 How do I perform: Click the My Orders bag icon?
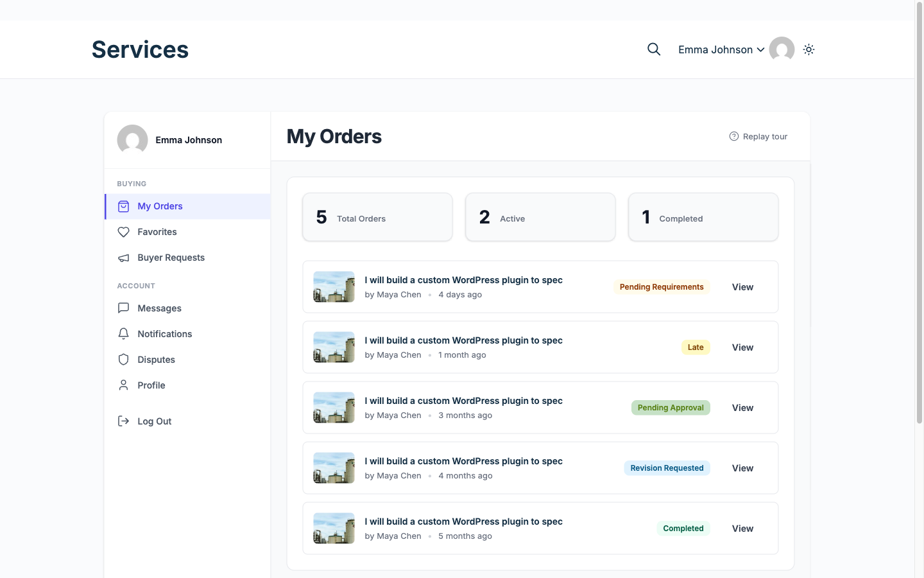124,206
